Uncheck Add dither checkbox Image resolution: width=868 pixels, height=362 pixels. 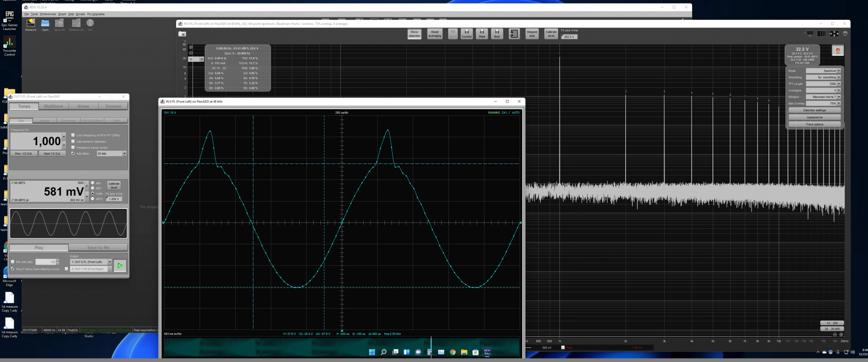point(73,153)
